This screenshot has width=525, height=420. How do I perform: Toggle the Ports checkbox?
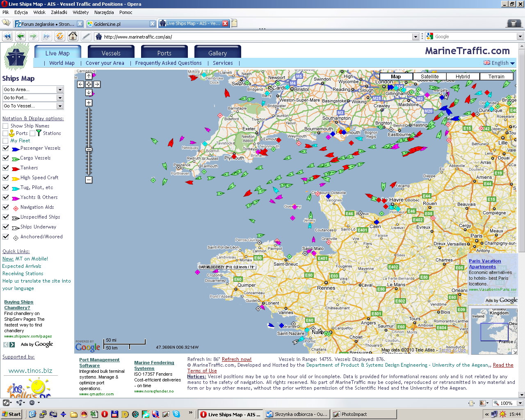click(5, 133)
